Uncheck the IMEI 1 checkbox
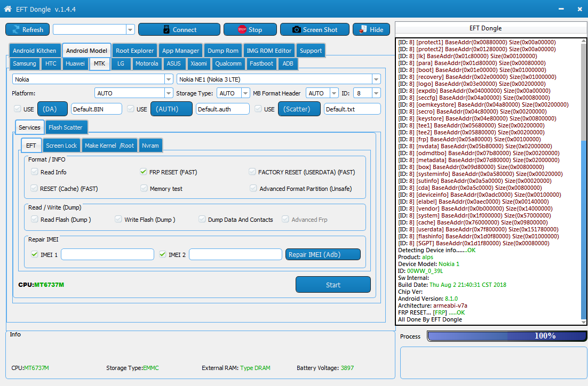Viewport: 588px width, 386px height. [35, 255]
